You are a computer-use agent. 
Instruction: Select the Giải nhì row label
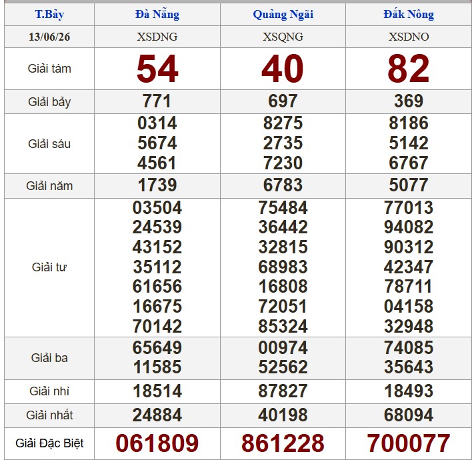[49, 391]
